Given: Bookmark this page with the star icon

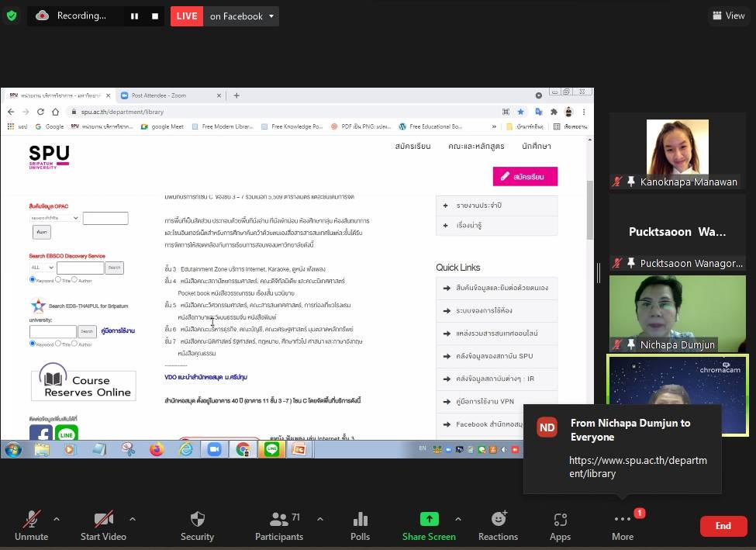Looking at the screenshot, I should pyautogui.click(x=521, y=112).
